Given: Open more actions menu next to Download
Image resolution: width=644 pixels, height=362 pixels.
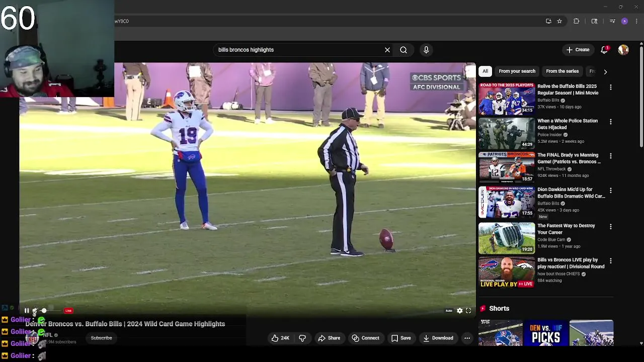Looking at the screenshot, I should pyautogui.click(x=467, y=338).
